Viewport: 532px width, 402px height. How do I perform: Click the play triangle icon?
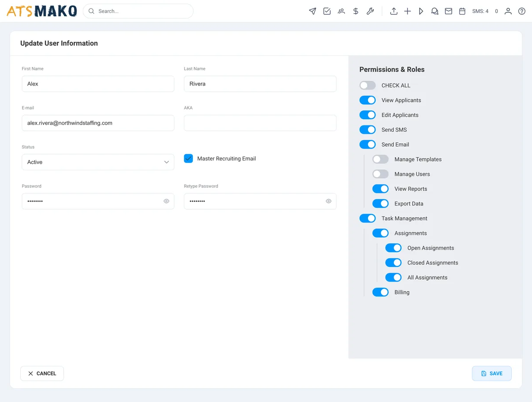421,11
